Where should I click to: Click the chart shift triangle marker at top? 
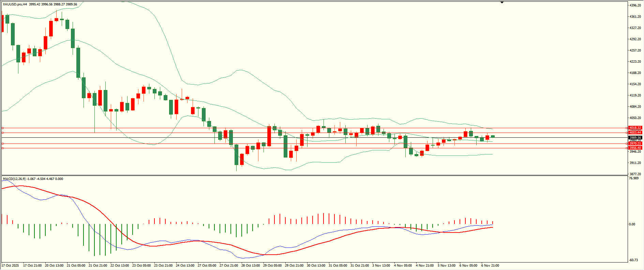pos(502,2)
